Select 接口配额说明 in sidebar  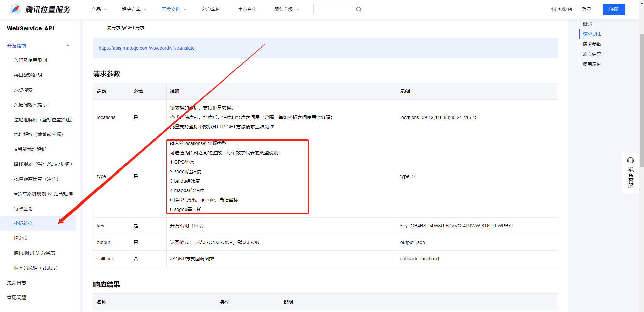click(28, 75)
